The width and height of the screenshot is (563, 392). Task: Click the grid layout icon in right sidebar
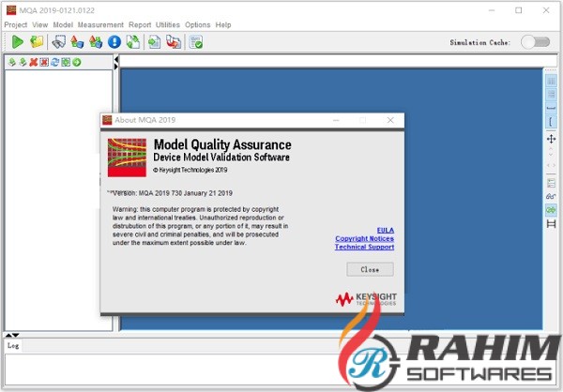coord(551,95)
